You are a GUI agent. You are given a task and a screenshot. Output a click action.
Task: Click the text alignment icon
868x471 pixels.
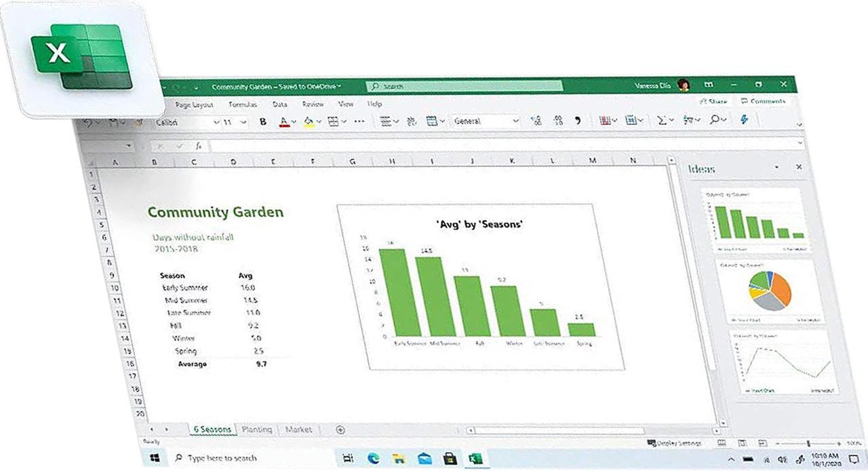[385, 121]
